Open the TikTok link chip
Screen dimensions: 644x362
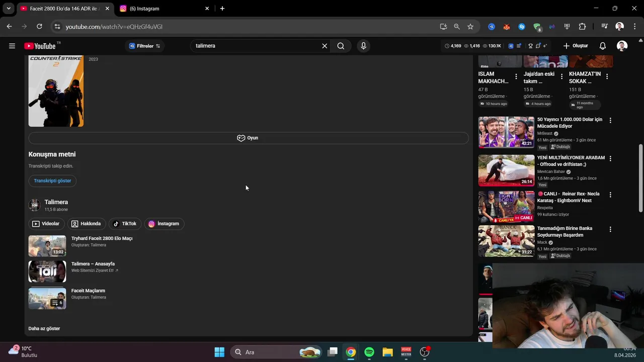pos(125,224)
